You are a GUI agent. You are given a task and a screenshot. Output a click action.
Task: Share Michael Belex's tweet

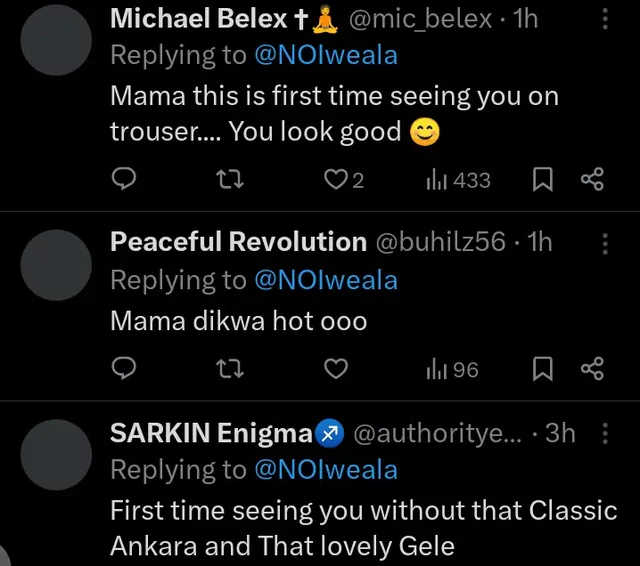(x=592, y=180)
